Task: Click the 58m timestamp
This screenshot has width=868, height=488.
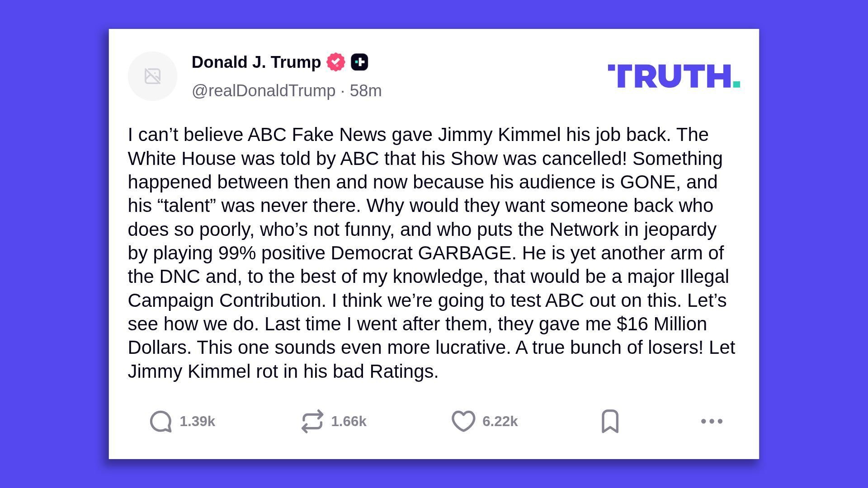Action: [366, 91]
